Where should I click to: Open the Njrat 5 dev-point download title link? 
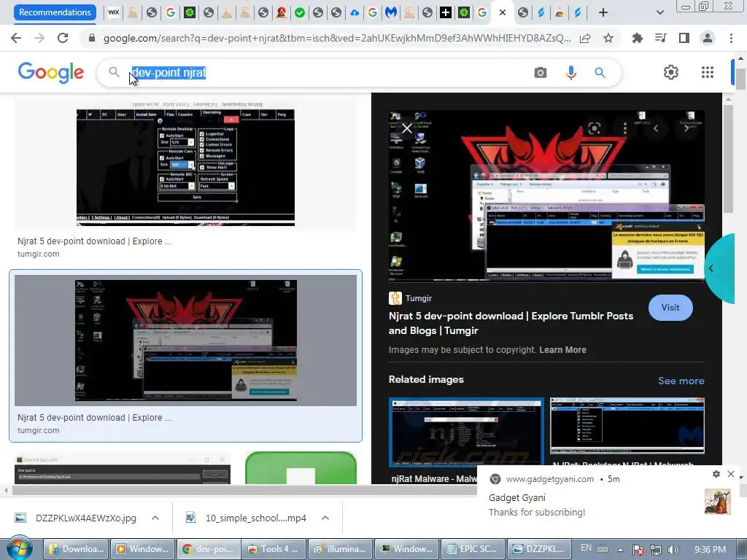click(x=511, y=323)
